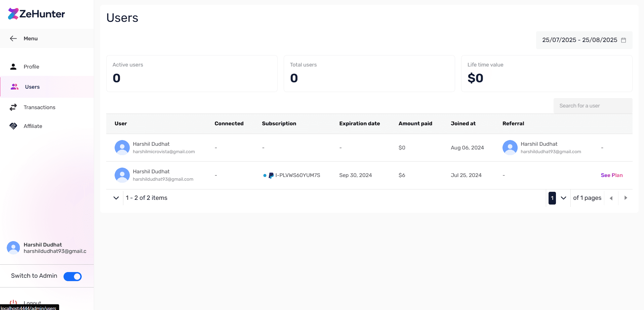
Task: Expand the items-per-page chevron near 1-2 of 2
Action: 116,198
